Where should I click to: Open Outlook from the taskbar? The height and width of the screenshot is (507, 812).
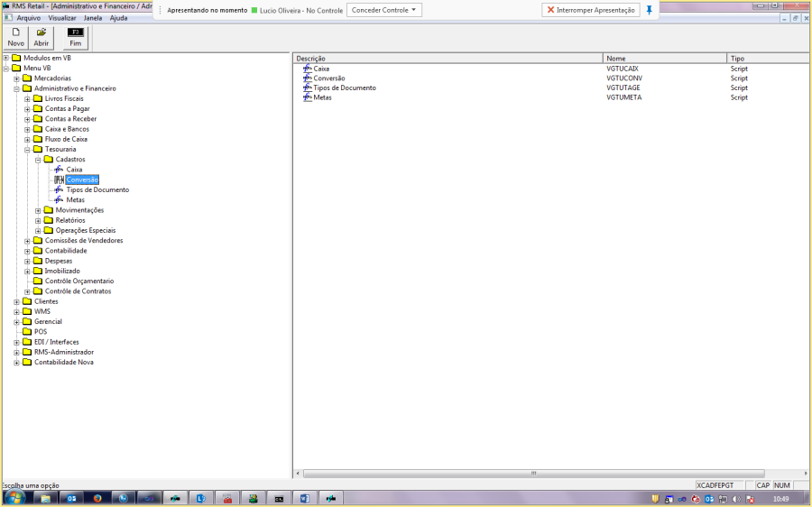71,498
